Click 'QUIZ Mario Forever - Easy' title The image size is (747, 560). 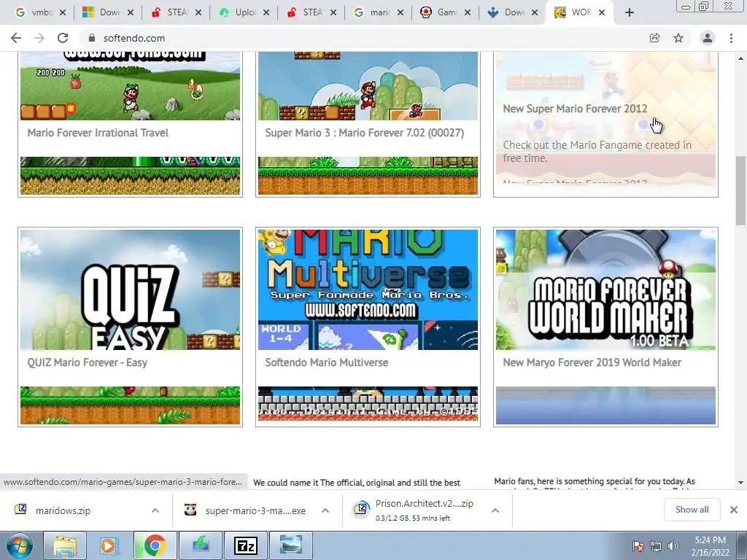[88, 362]
